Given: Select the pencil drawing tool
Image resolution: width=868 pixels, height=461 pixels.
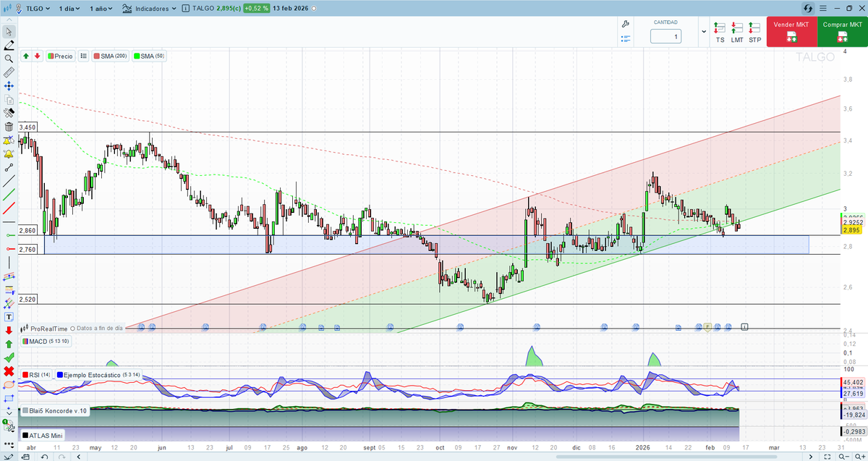Looking at the screenshot, I should (x=9, y=45).
